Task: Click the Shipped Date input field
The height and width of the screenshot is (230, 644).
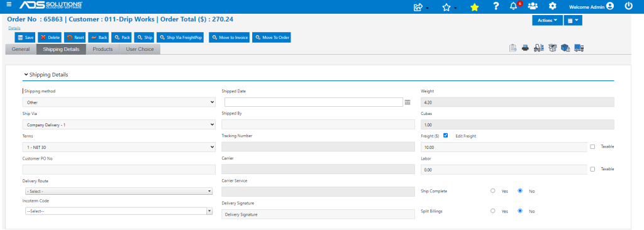Action: 313,102
